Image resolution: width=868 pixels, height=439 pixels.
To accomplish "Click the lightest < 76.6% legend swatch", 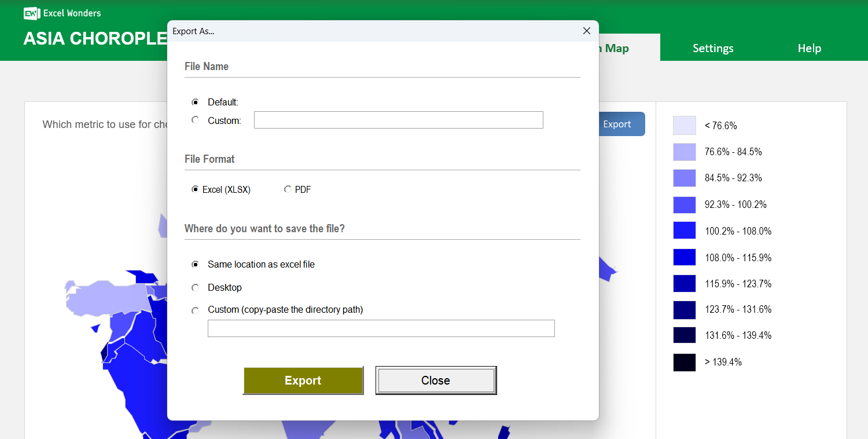I will coord(684,126).
